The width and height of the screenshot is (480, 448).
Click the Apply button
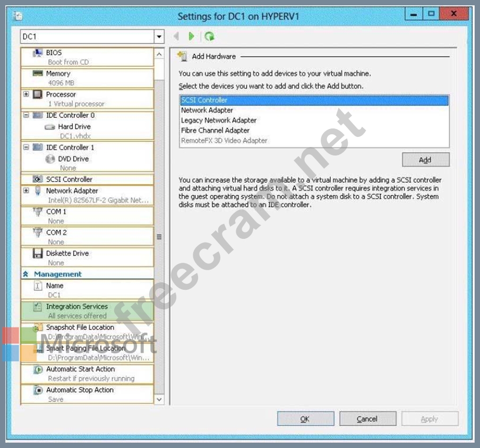coord(430,419)
